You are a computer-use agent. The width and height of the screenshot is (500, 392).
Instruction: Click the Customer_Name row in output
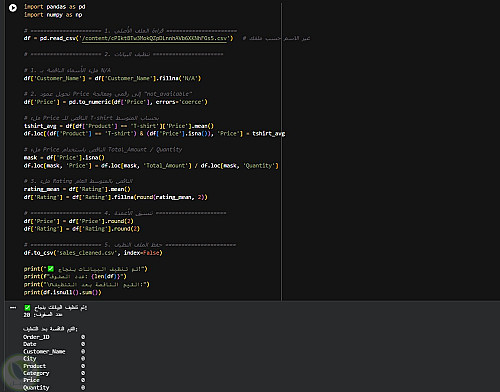click(54, 352)
